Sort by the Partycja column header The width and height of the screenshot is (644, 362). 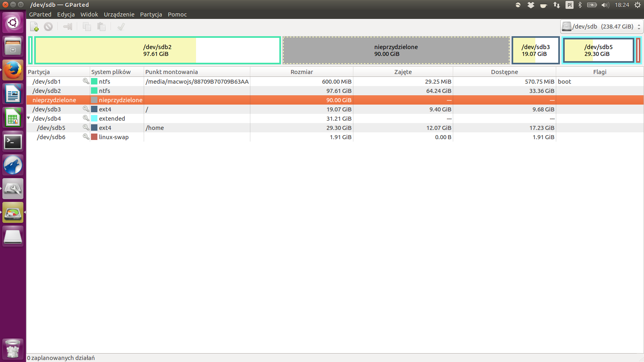(58, 72)
